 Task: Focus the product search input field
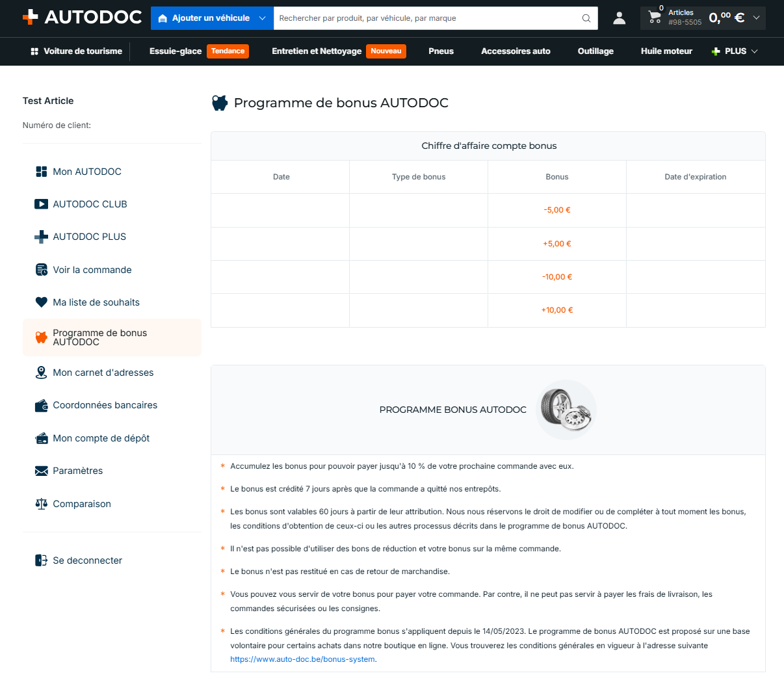[x=428, y=18]
